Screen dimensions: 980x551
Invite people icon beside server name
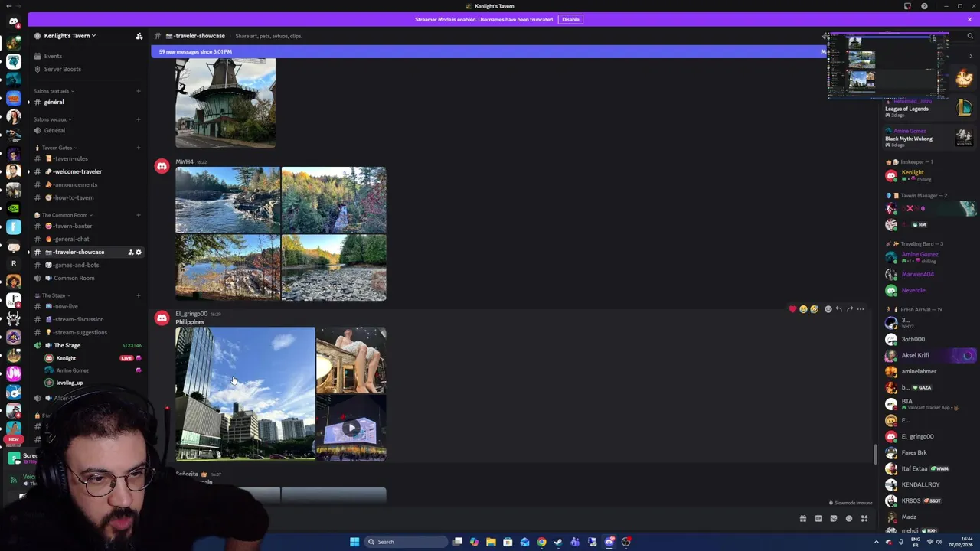139,36
